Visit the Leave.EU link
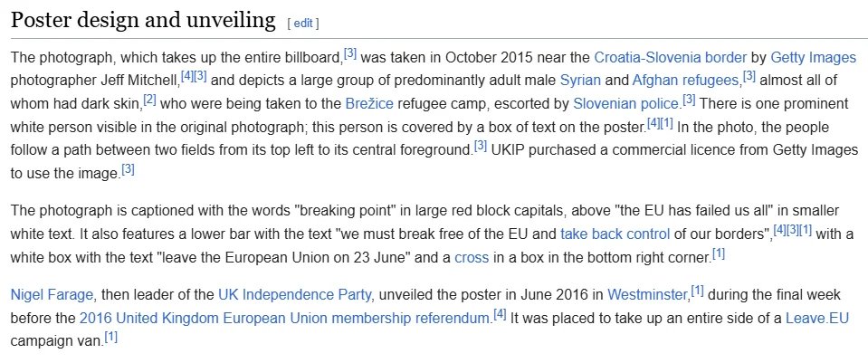Image resolution: width=868 pixels, height=363 pixels. [x=817, y=318]
